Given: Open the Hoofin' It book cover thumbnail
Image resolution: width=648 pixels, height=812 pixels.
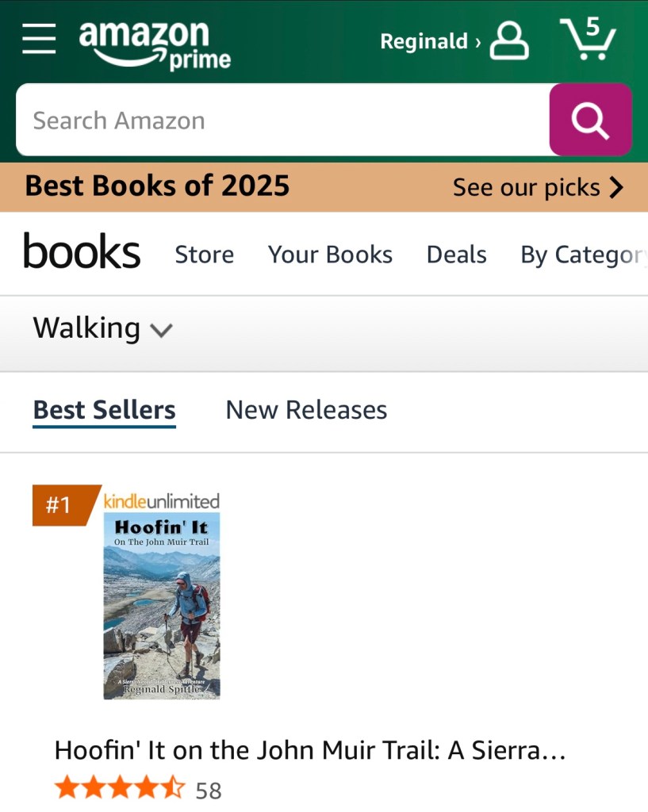Looking at the screenshot, I should coord(162,607).
